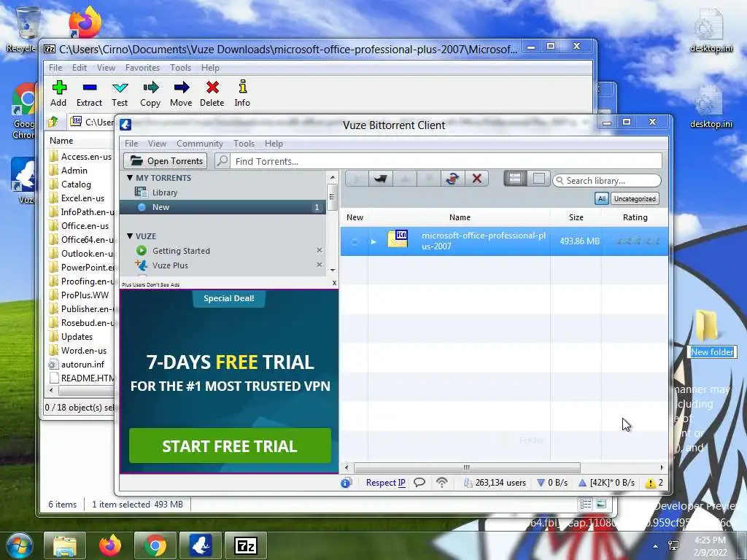Click sidebar scroll-down arrow in Vuze
747x560 pixels.
333,270
